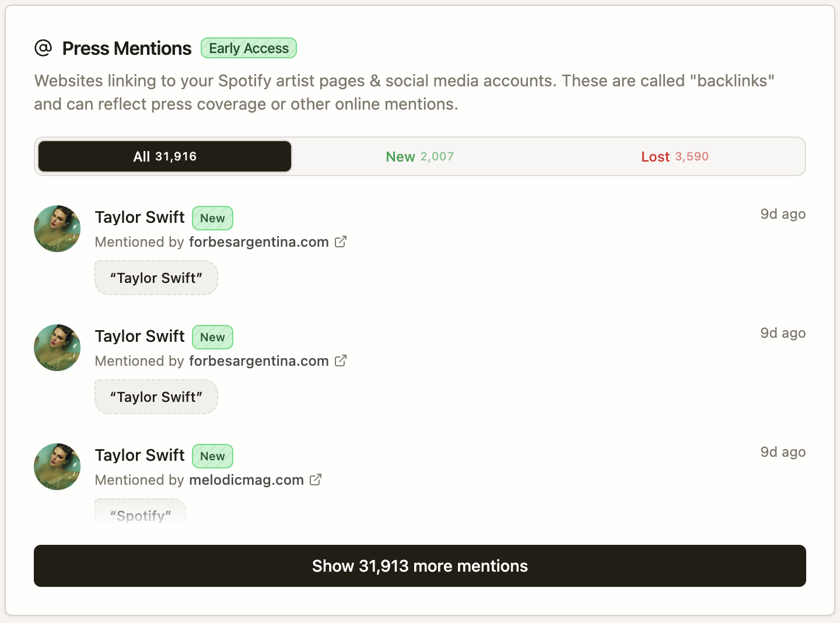Open the melodicmag.com link text
The height and width of the screenshot is (623, 840).
tap(246, 480)
